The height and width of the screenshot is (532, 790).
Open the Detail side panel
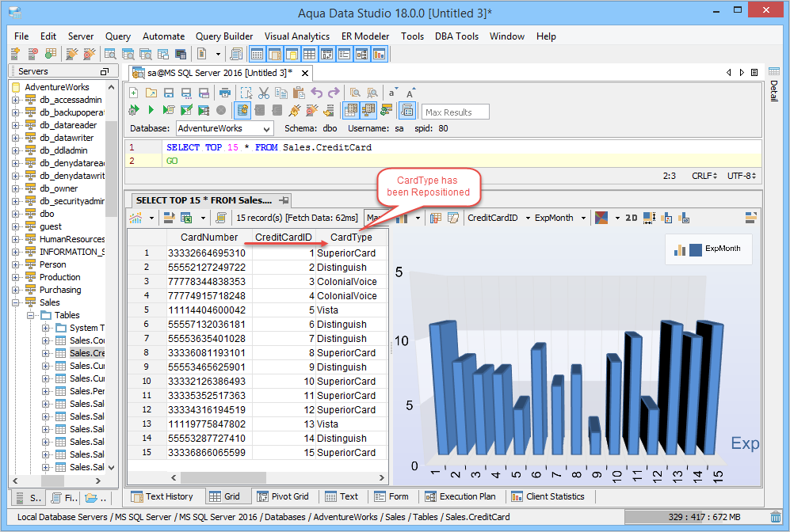point(774,89)
